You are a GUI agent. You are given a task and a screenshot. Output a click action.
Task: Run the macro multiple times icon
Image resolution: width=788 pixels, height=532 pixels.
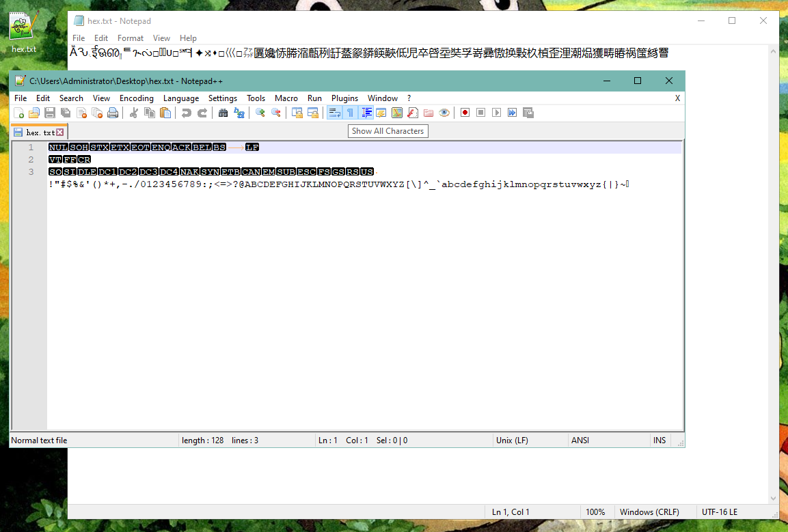(512, 113)
